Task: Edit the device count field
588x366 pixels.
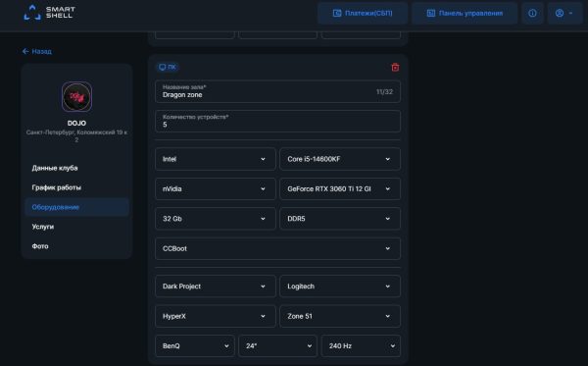Action: click(x=277, y=121)
